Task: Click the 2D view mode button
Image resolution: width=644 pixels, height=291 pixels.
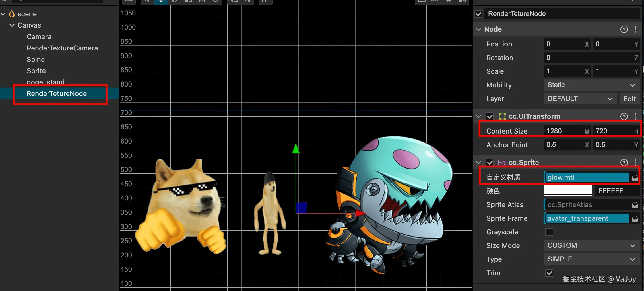Action: pos(129,2)
